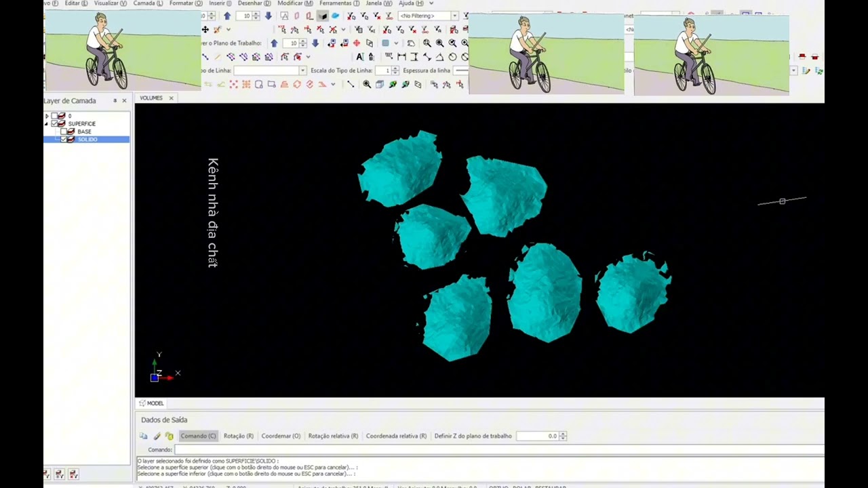
Task: Select the vertical dimension tool
Action: click(x=415, y=57)
